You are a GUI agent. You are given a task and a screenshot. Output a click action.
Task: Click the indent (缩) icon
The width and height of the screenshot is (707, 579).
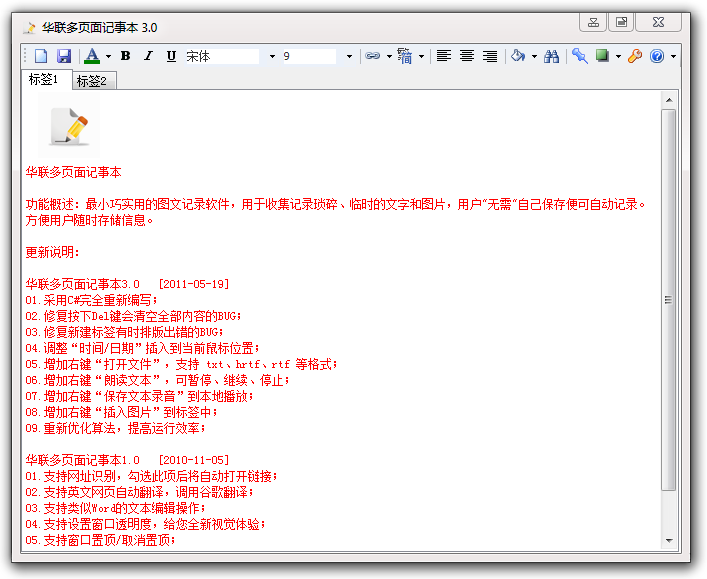click(x=404, y=56)
